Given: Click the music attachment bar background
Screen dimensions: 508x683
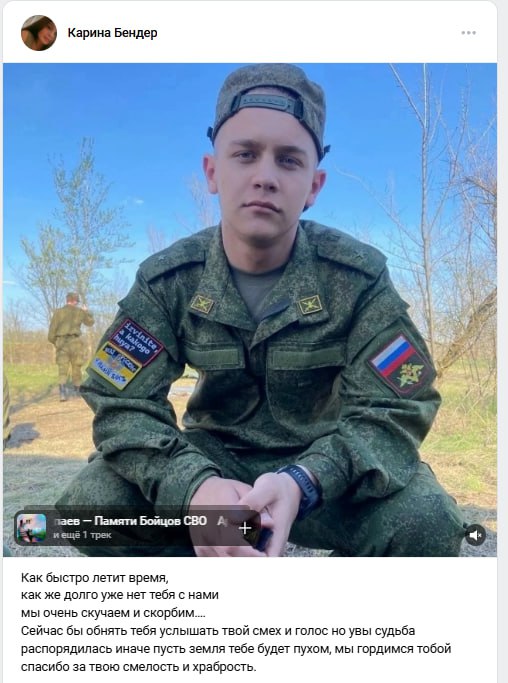Looking at the screenshot, I should [x=137, y=528].
